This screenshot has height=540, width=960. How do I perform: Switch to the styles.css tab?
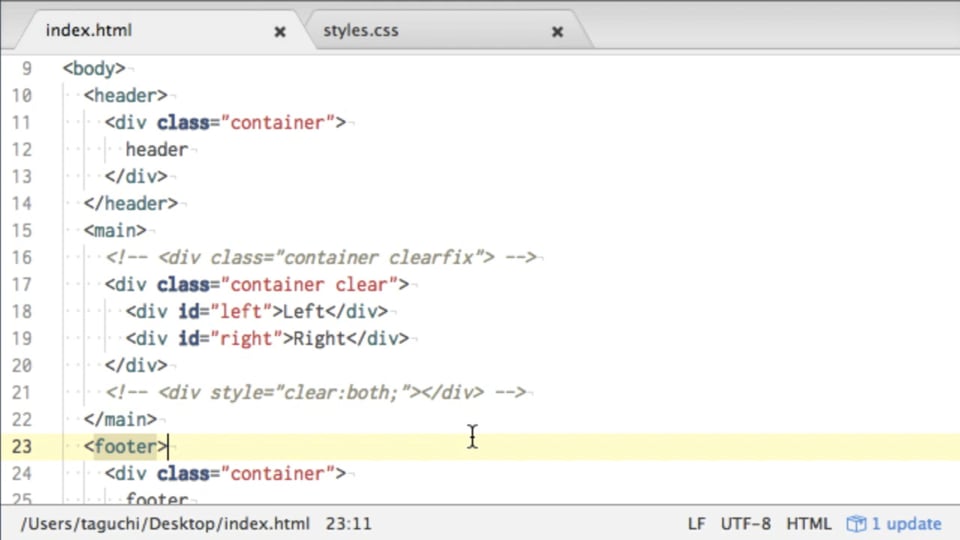361,30
